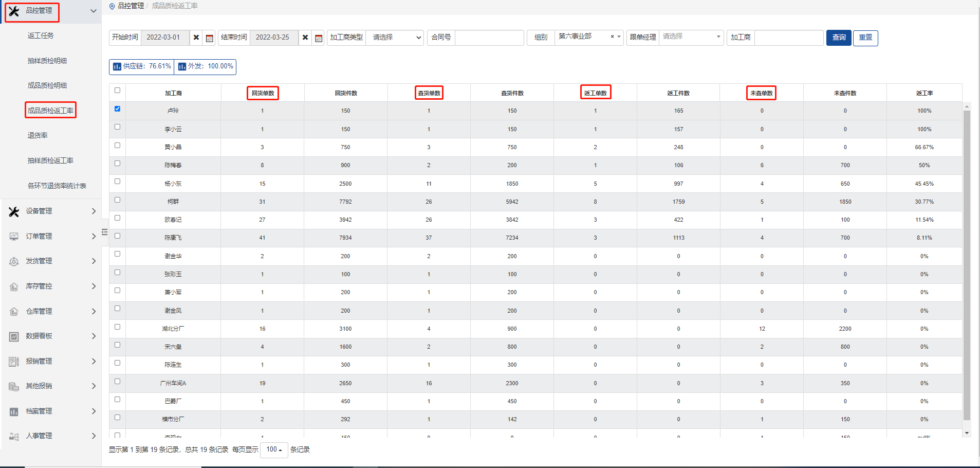Click the 查询 search button

point(839,38)
